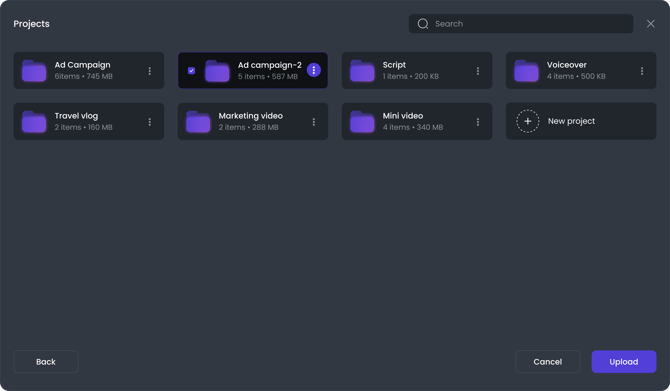Open more options for Travel vlog
Viewport: 670px width, 391px height.
[150, 122]
